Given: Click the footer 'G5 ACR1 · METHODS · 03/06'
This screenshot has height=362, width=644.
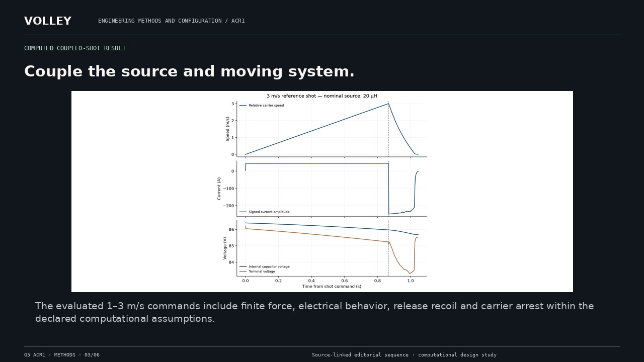Looking at the screenshot, I should (x=62, y=355).
